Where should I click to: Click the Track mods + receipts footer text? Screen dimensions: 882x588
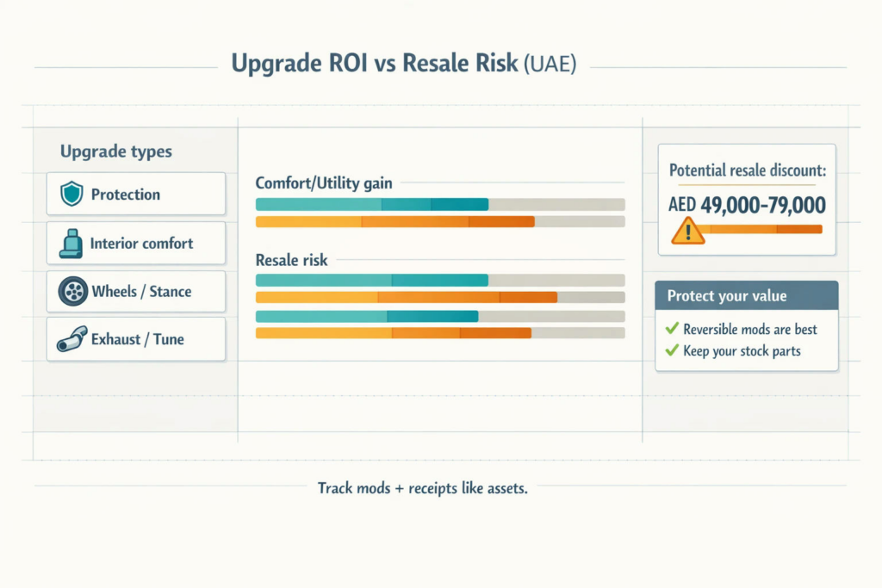[423, 488]
